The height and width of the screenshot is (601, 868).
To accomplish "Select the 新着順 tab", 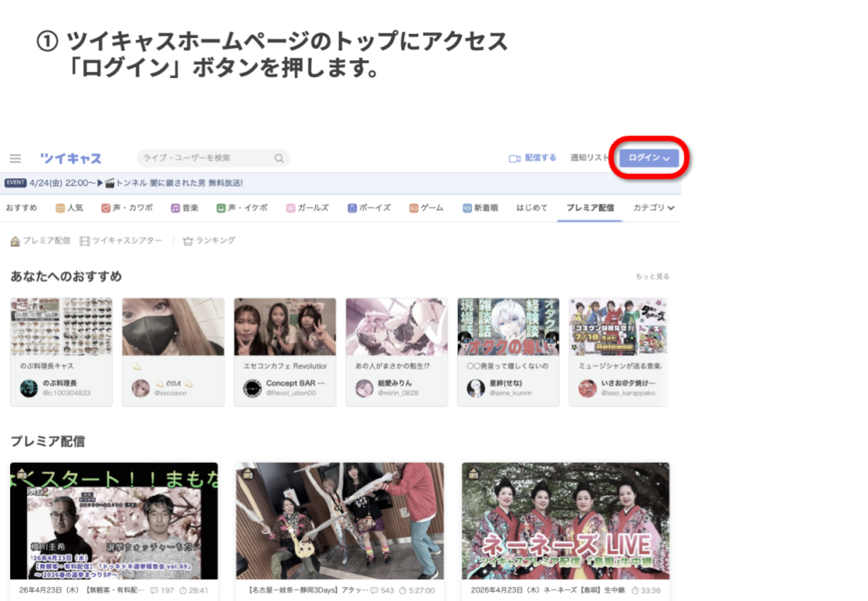I will click(480, 208).
